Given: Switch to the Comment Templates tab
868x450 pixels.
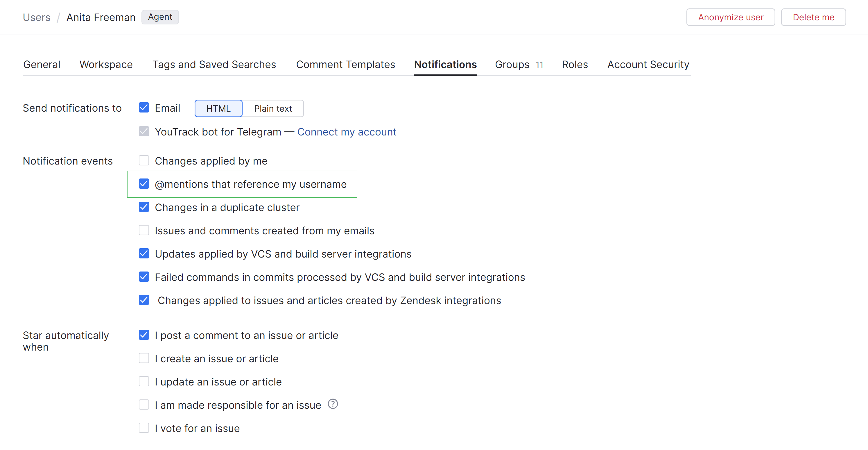Looking at the screenshot, I should (345, 64).
